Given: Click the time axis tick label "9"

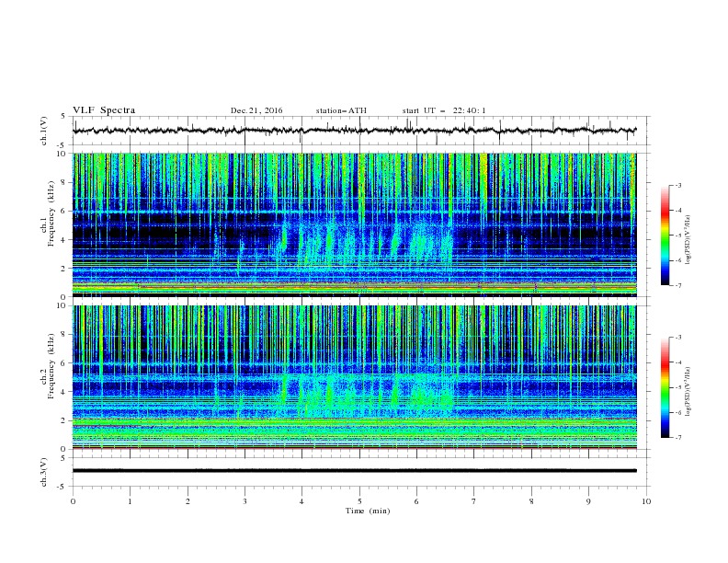Looking at the screenshot, I should tap(588, 501).
